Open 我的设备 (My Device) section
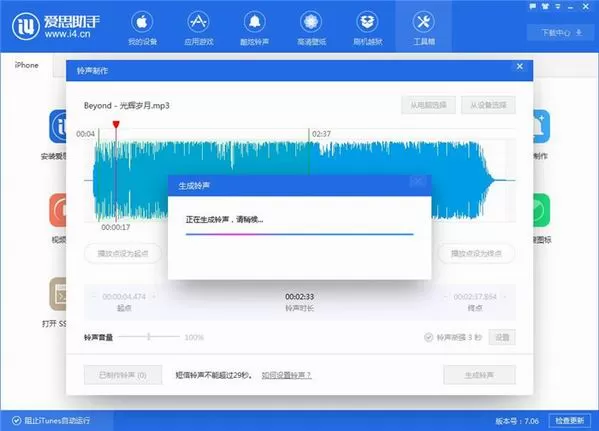Viewport: 599px width, 431px height. pyautogui.click(x=142, y=29)
